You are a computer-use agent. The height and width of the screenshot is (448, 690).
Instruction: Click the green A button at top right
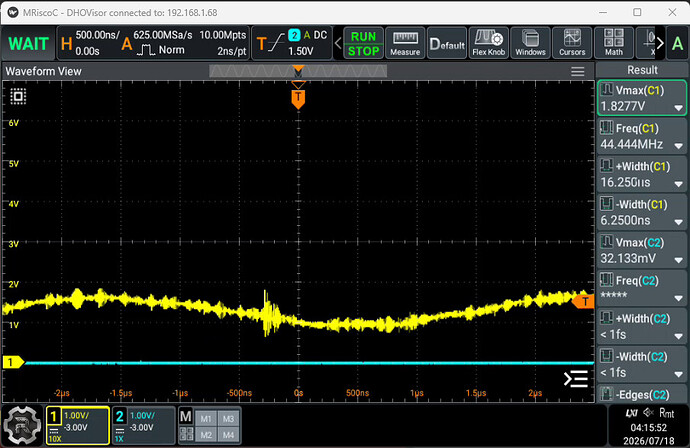coord(677,43)
